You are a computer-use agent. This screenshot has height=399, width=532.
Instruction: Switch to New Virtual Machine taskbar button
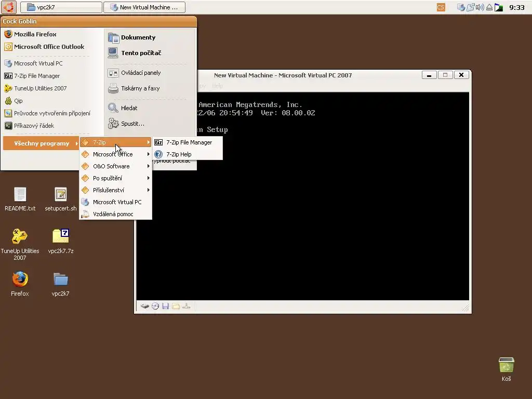(x=144, y=7)
